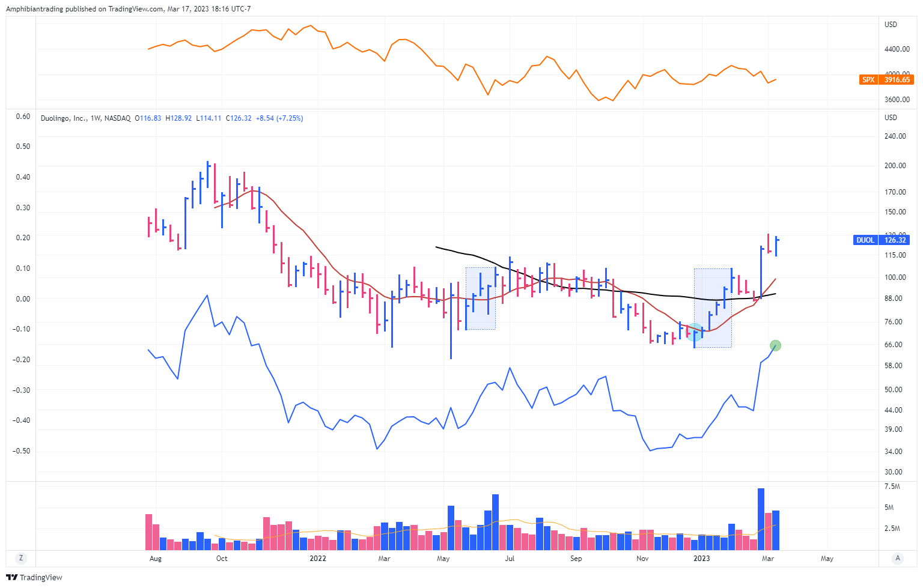Click the 2023 label on the time axis

(x=701, y=559)
